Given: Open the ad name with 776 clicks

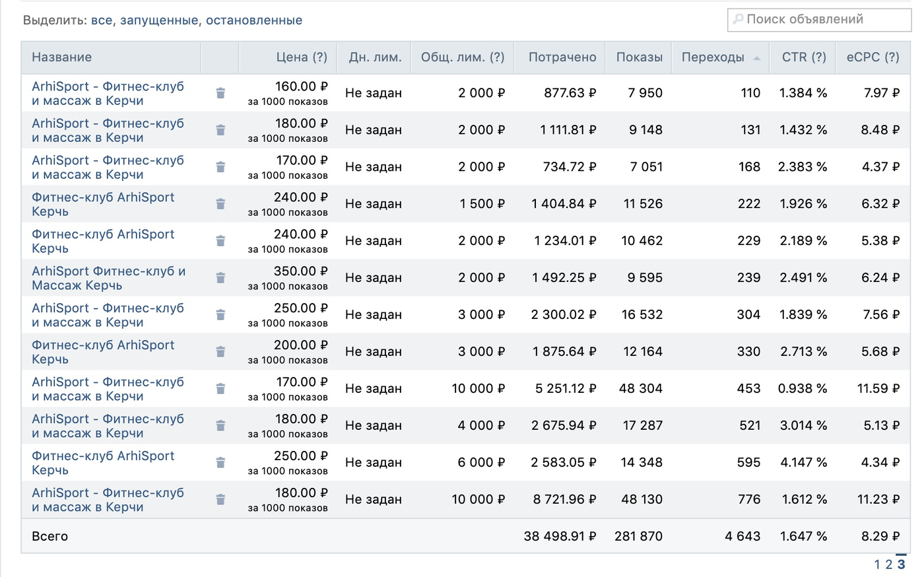Looking at the screenshot, I should click(x=108, y=500).
